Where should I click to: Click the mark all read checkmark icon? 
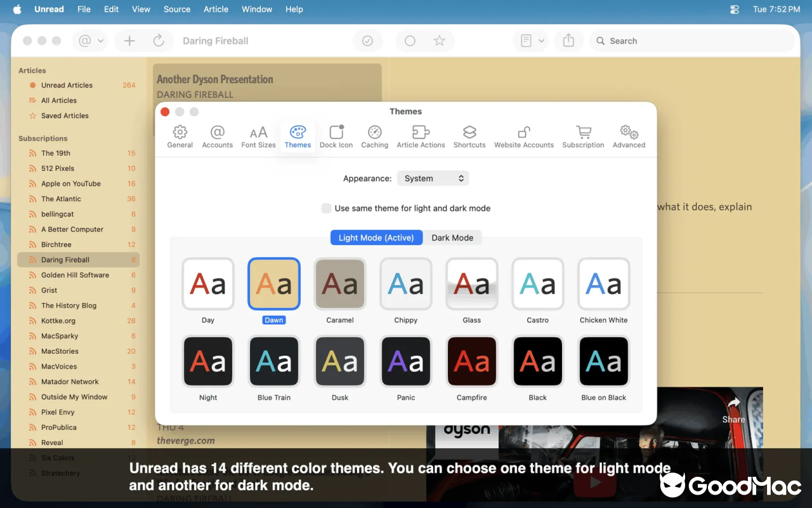click(x=367, y=41)
